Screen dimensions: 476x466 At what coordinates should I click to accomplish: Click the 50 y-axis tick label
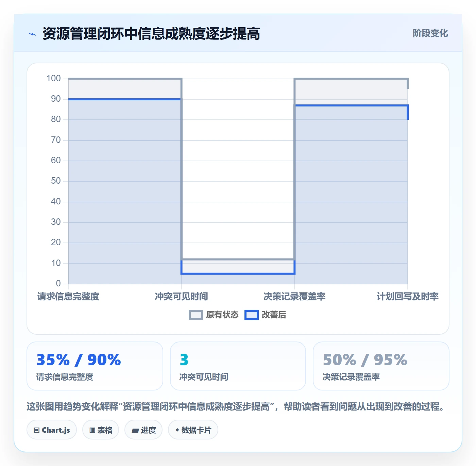56,181
